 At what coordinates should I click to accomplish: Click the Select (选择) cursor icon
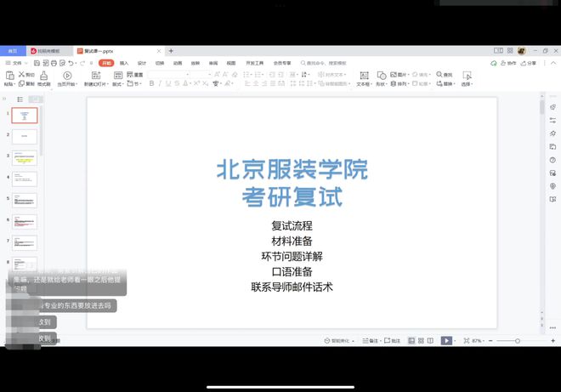(467, 75)
